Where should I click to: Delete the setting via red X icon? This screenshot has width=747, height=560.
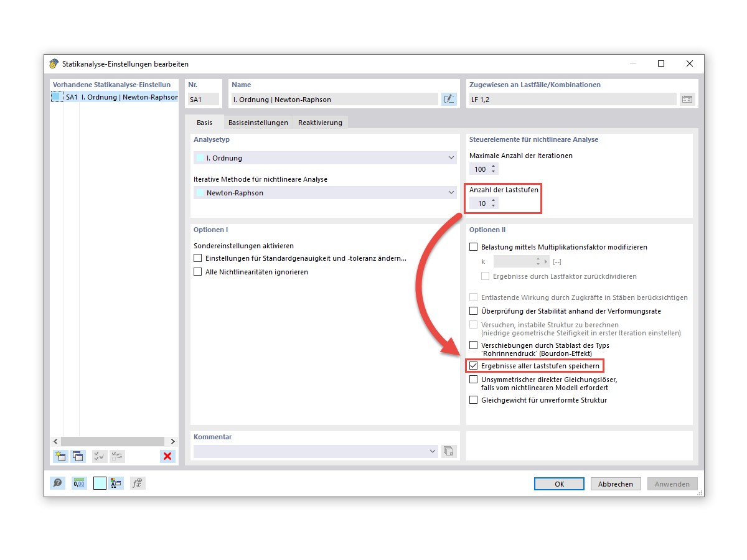coord(167,456)
